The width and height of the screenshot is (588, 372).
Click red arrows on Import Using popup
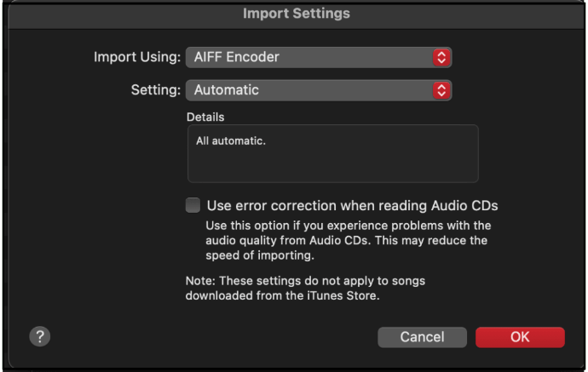[441, 58]
